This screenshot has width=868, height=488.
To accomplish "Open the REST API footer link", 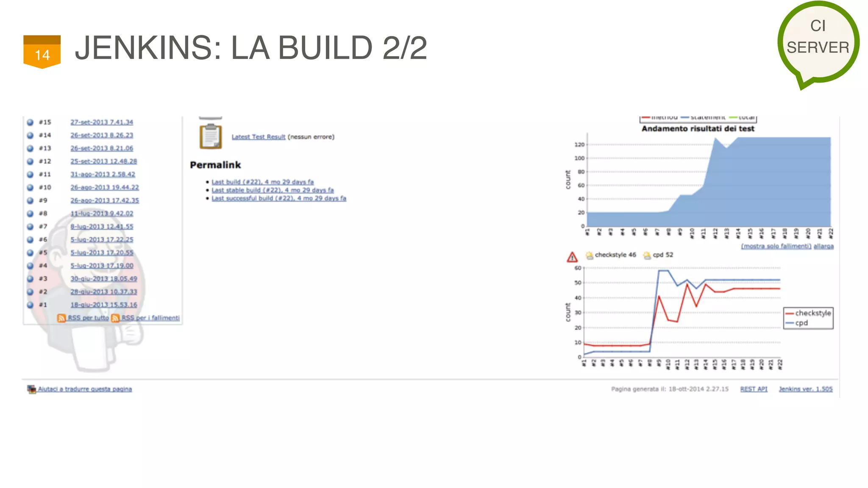I will [754, 389].
